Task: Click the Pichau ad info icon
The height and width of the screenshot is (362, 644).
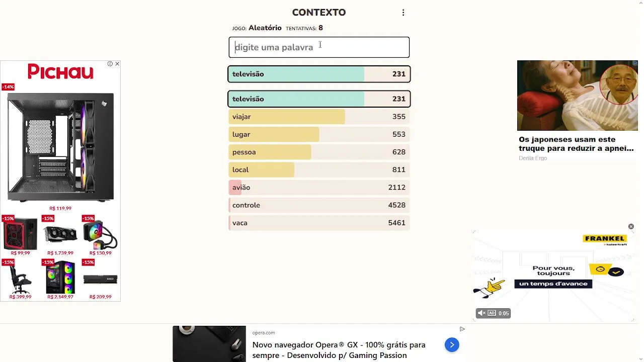Action: click(x=110, y=64)
